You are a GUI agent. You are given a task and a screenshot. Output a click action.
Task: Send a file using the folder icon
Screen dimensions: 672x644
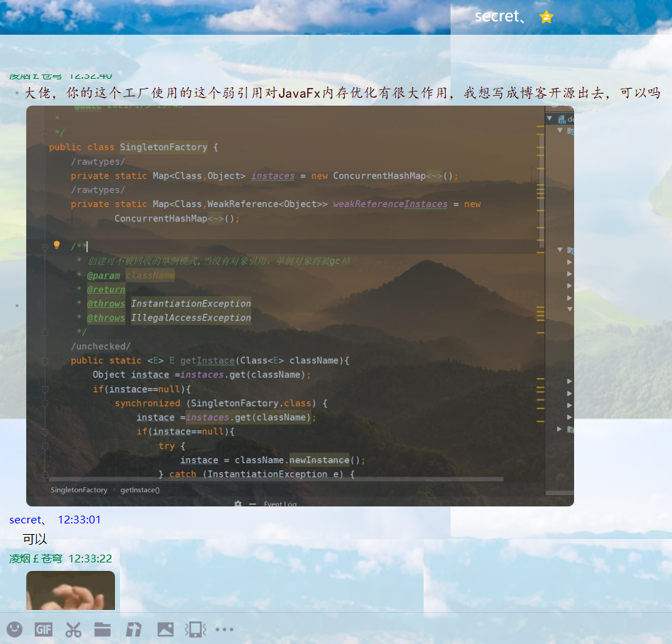coord(102,629)
